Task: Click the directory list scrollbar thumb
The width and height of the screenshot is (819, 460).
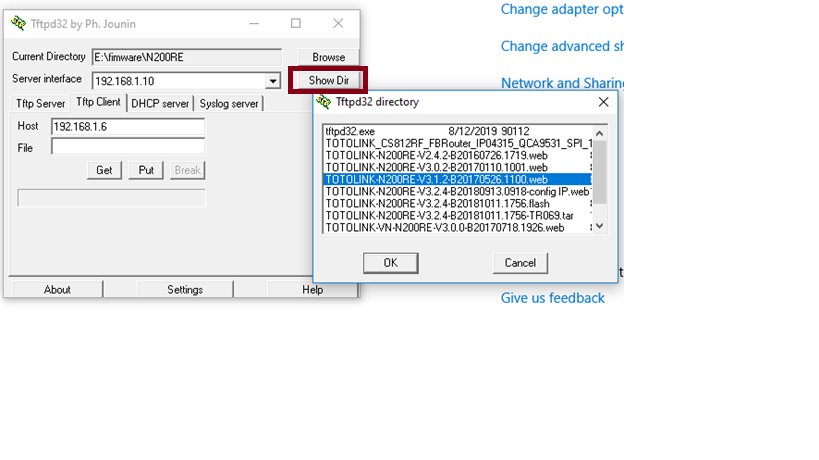Action: coord(600,172)
